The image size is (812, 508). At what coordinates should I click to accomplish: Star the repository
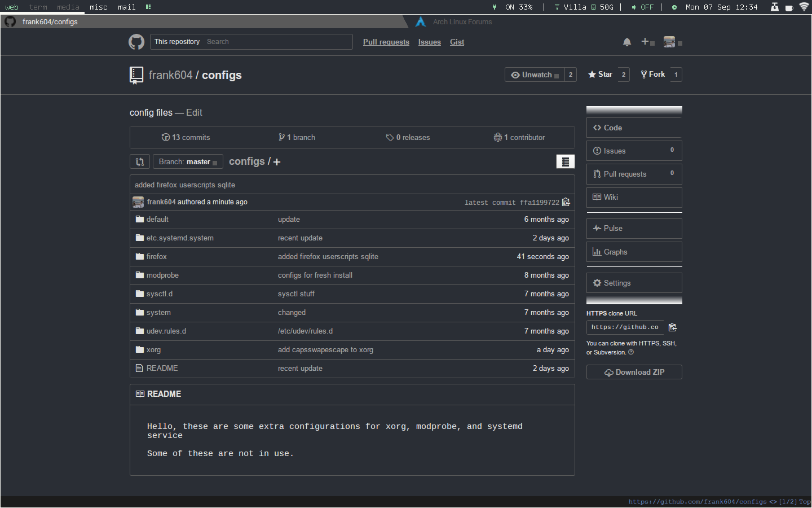coord(600,75)
